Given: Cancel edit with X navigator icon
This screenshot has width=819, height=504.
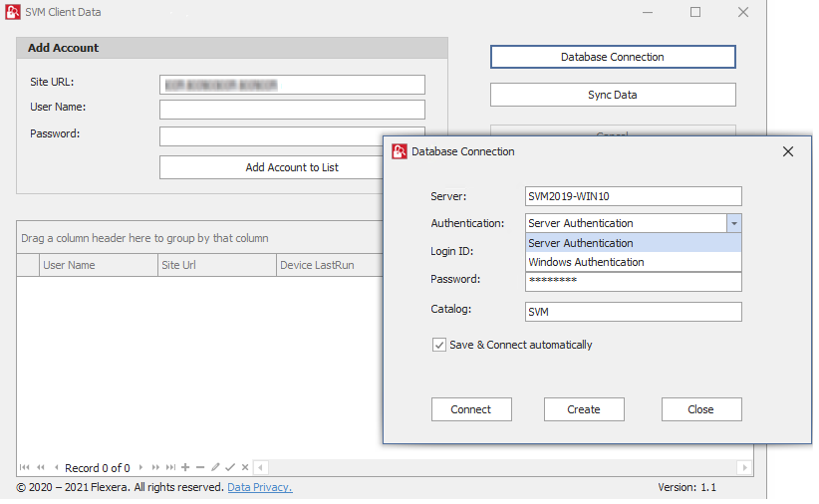Looking at the screenshot, I should click(244, 467).
